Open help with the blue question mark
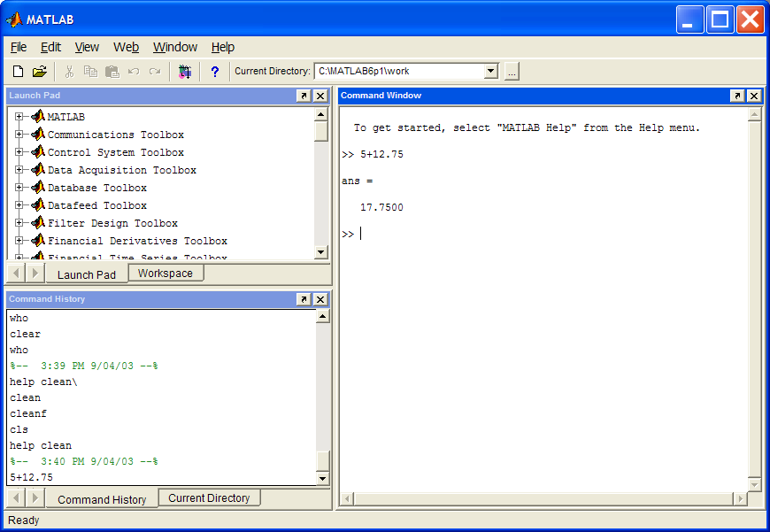Screen dimensions: 770x532 tap(214, 72)
